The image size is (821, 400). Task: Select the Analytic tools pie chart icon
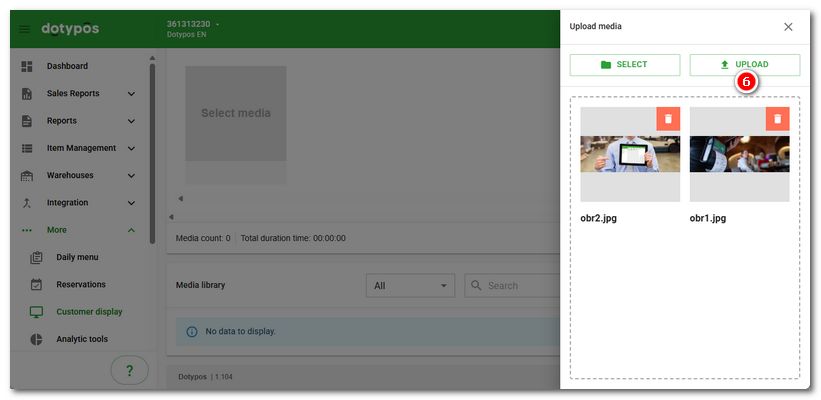(x=37, y=339)
